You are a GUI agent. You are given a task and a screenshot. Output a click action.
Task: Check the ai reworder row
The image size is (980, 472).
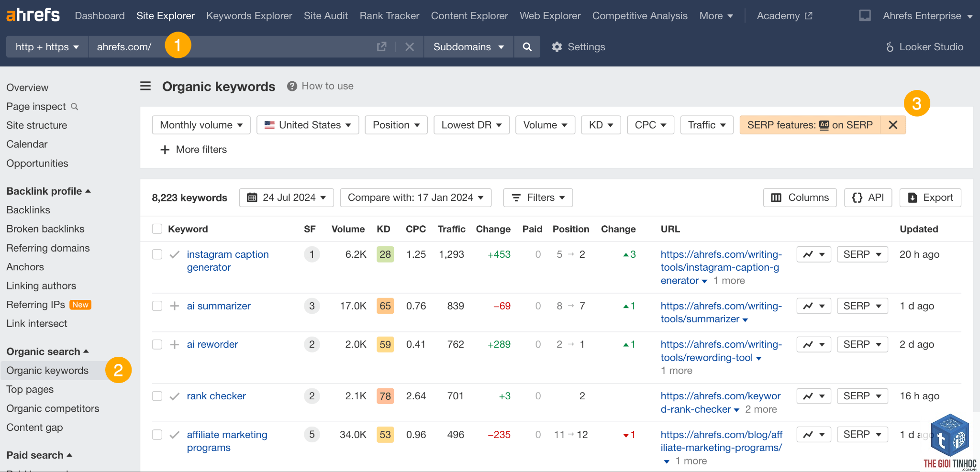click(157, 344)
